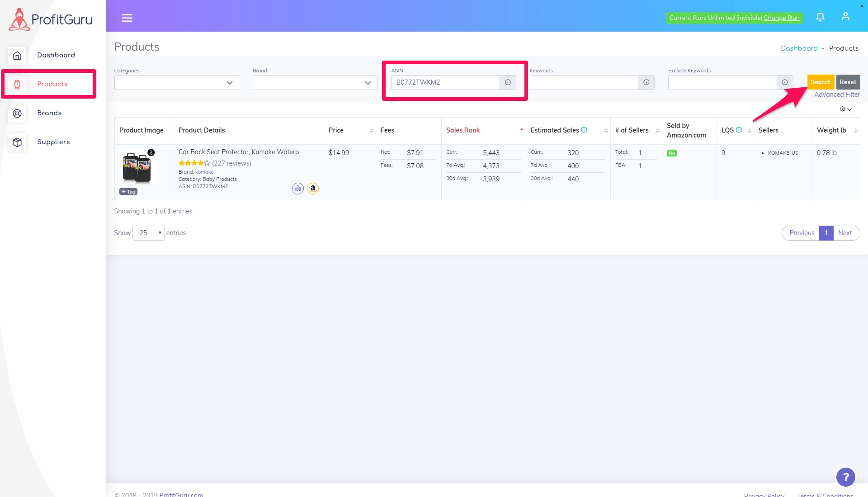Open Brands in sidebar
868x497 pixels.
coord(49,113)
